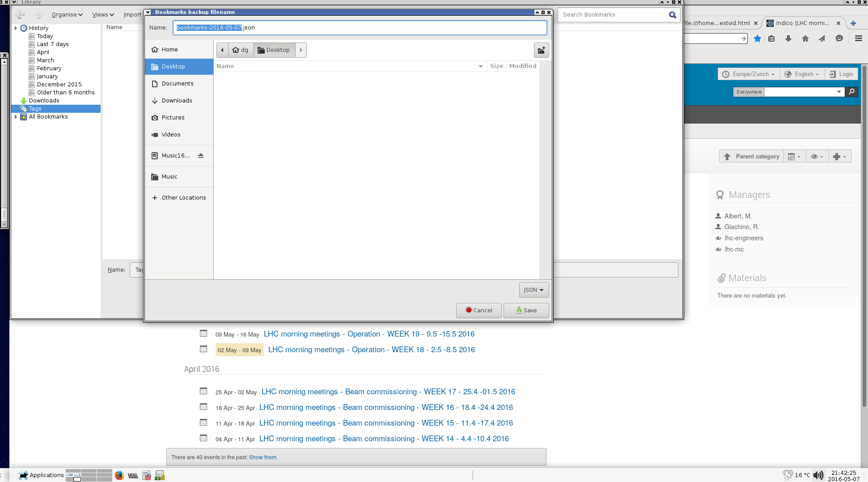Open the Organise menu in Library

[67, 15]
